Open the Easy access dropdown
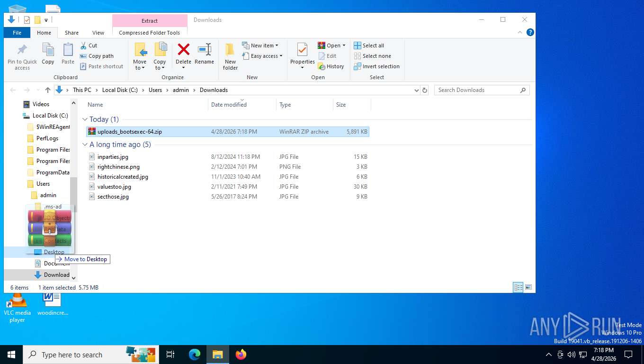The width and height of the screenshot is (644, 364). (x=262, y=56)
